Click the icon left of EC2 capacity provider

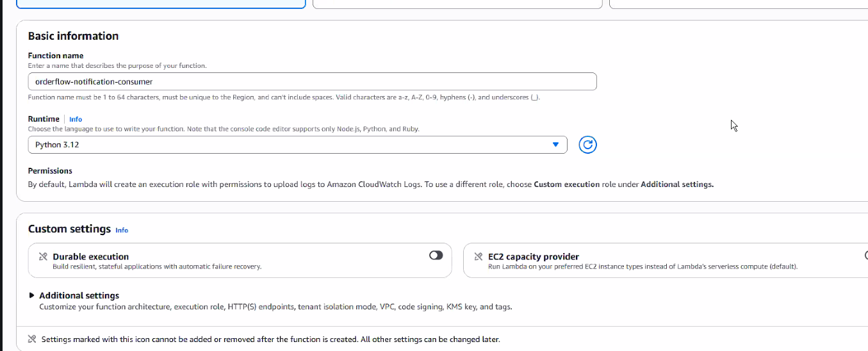coord(478,257)
